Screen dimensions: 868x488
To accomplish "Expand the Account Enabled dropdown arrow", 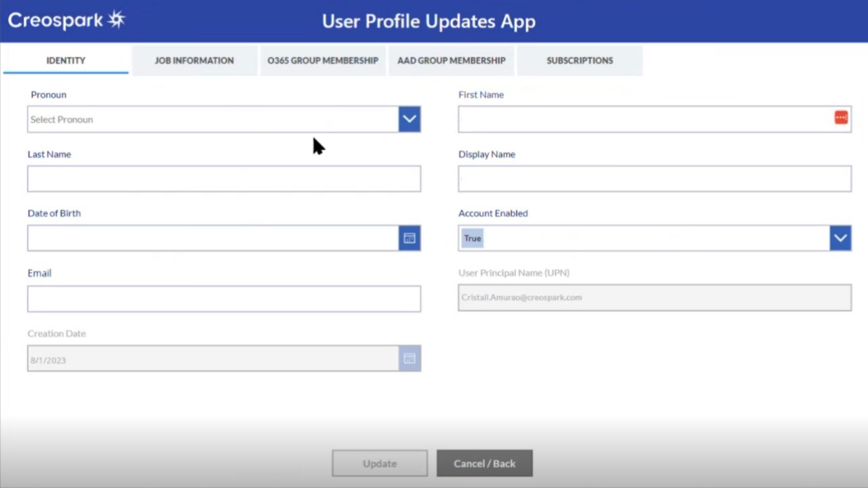I will (x=840, y=238).
